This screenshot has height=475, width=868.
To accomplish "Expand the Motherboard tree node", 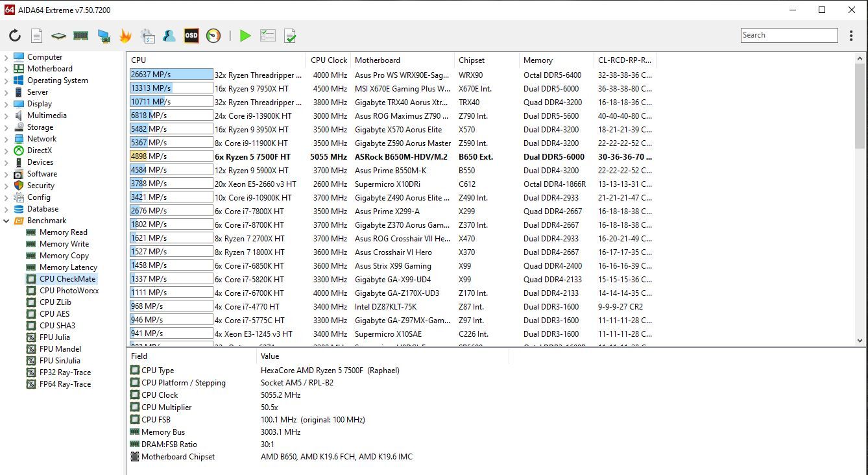I will 6,69.
